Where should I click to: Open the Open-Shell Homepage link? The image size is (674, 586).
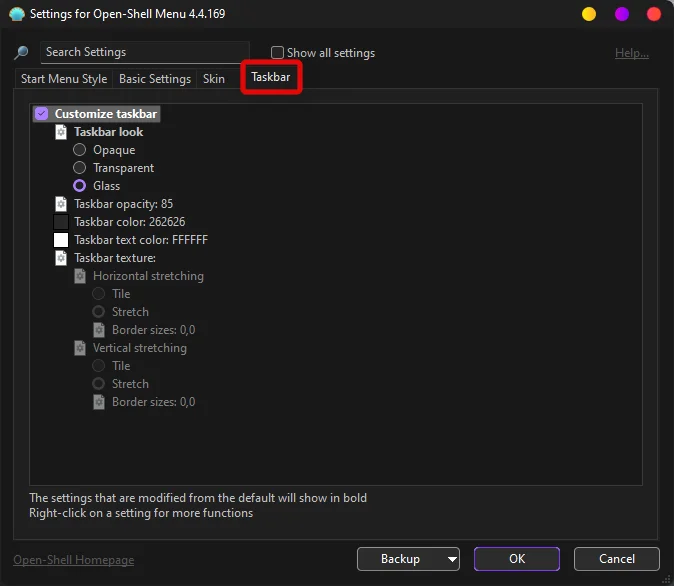(x=73, y=560)
